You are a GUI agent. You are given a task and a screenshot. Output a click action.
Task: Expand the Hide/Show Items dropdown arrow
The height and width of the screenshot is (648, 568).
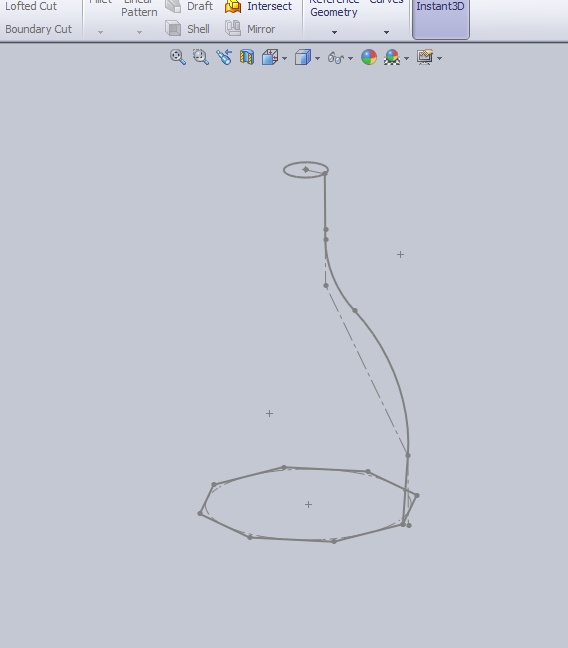coord(351,59)
